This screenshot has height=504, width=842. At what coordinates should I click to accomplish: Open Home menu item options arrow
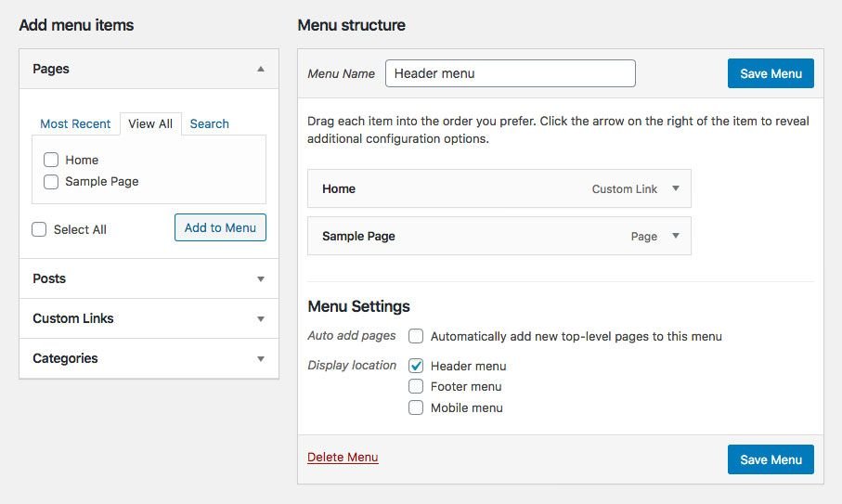pyautogui.click(x=676, y=188)
